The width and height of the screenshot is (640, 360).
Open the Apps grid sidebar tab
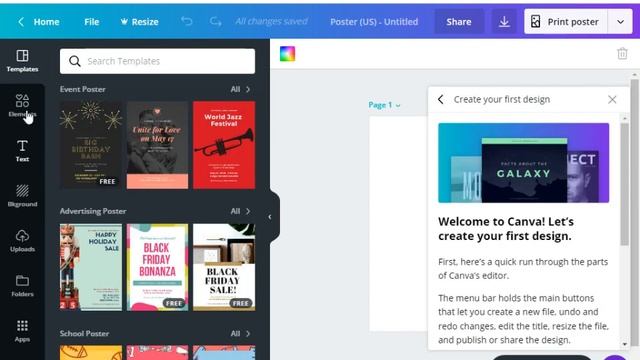[22, 331]
